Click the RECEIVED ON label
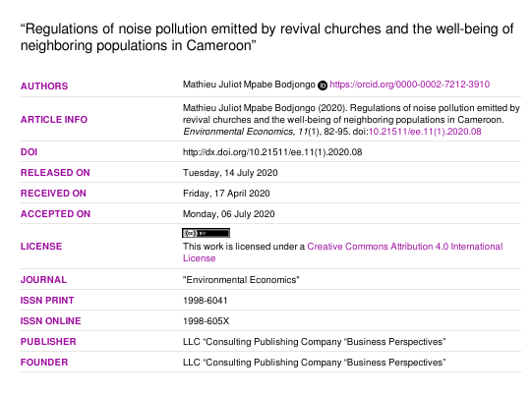 [53, 194]
